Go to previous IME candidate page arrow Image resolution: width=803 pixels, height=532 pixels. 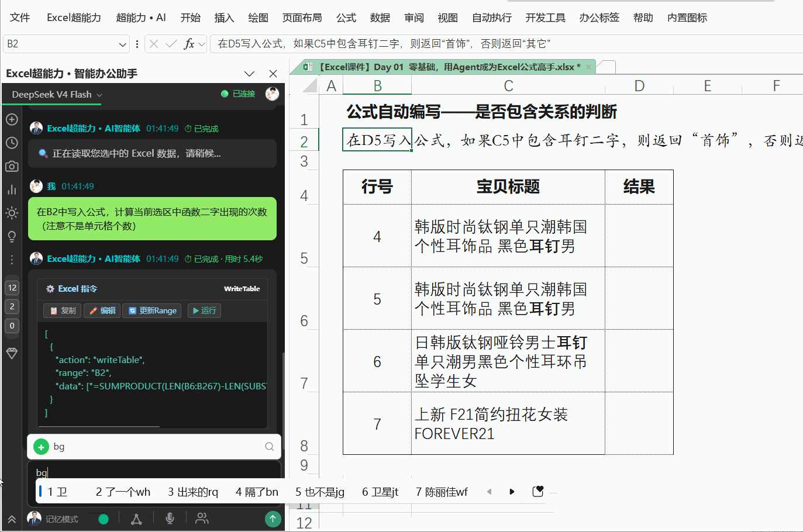pyautogui.click(x=489, y=492)
